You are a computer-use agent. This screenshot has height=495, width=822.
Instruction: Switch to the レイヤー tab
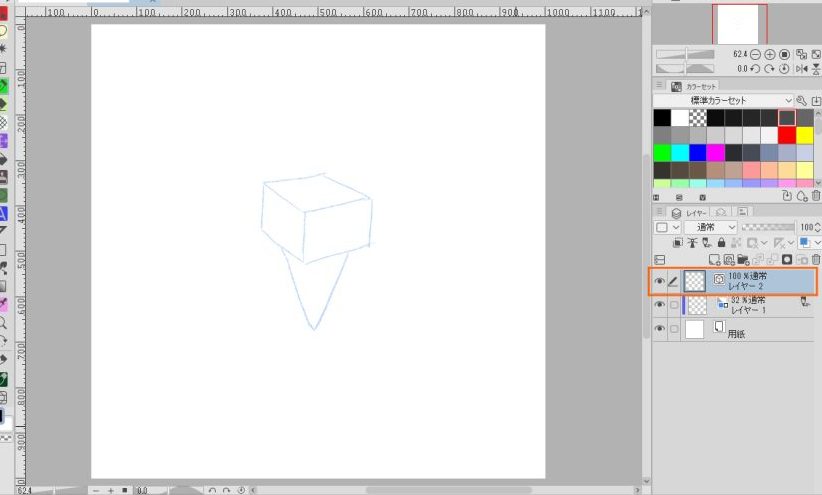click(690, 212)
